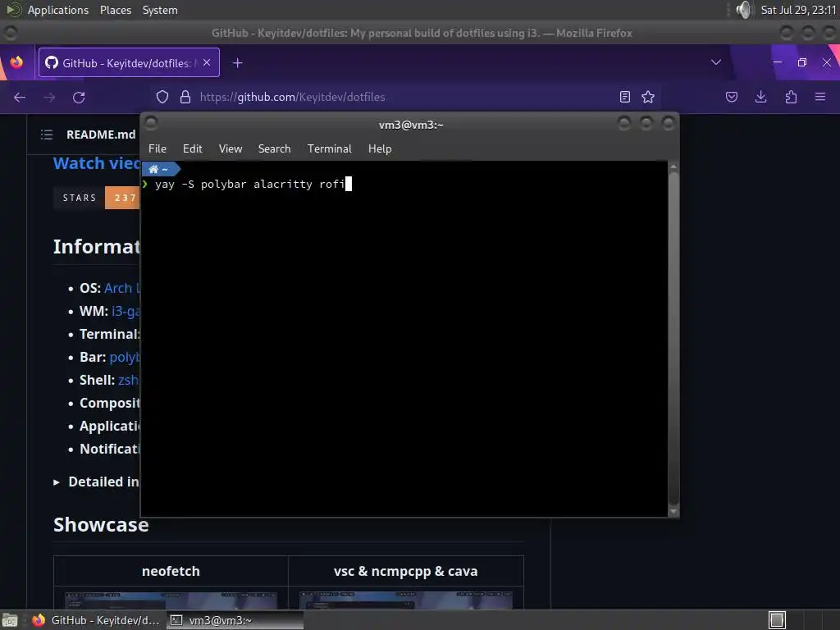Click Watch video link in README
This screenshot has height=630, width=840.
click(97, 163)
